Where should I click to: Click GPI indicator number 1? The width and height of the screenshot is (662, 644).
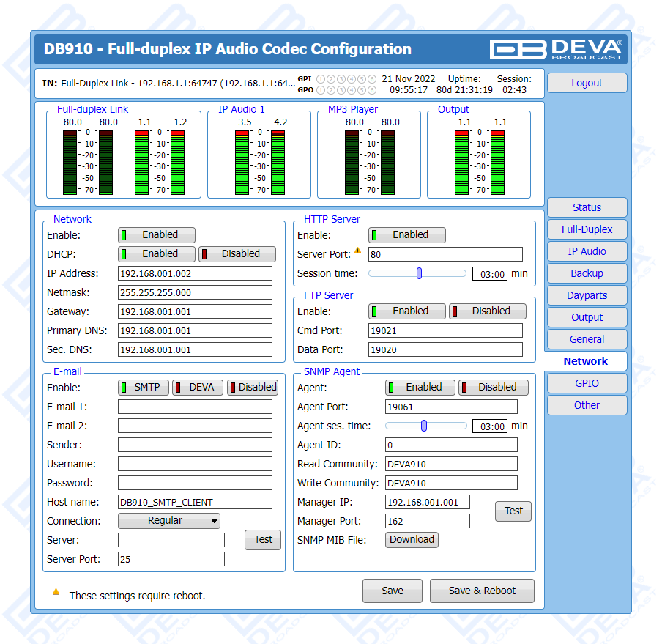coord(321,79)
